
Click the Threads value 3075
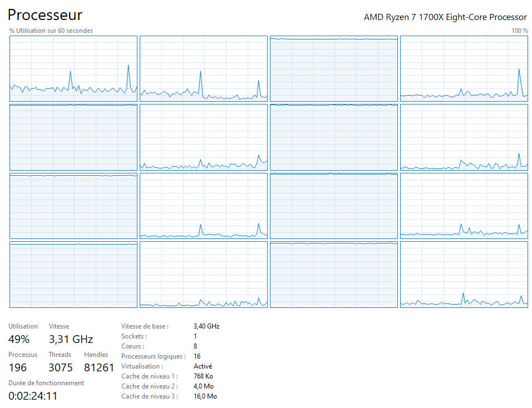[61, 367]
